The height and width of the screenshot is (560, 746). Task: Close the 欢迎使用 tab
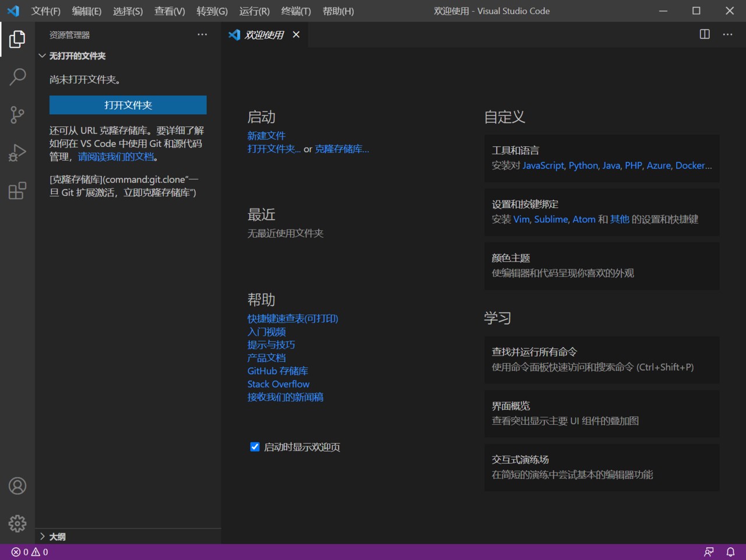point(296,35)
